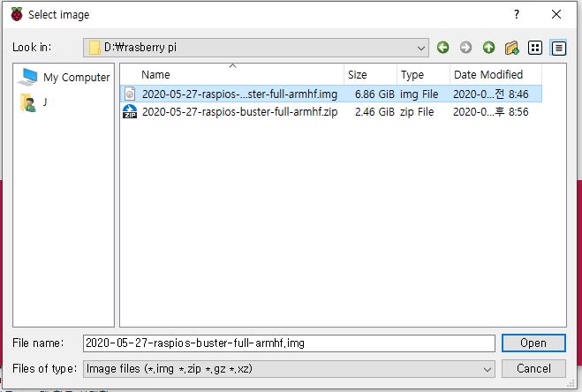Close the Select image dialog

click(x=556, y=14)
